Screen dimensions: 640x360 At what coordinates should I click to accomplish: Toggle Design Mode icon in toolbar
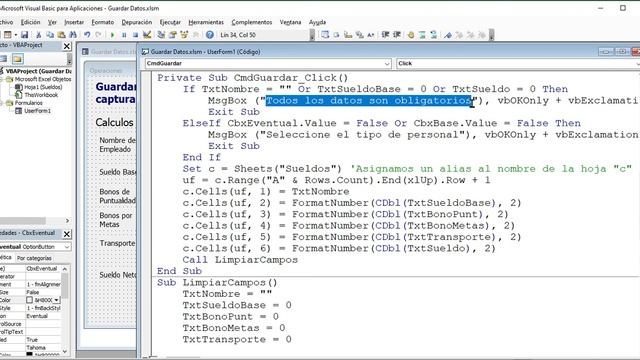click(x=147, y=35)
